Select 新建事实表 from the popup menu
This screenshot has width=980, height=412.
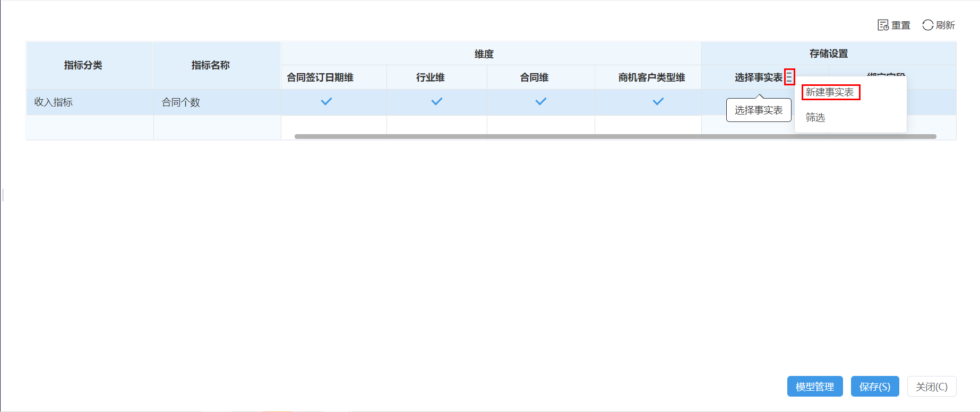830,92
